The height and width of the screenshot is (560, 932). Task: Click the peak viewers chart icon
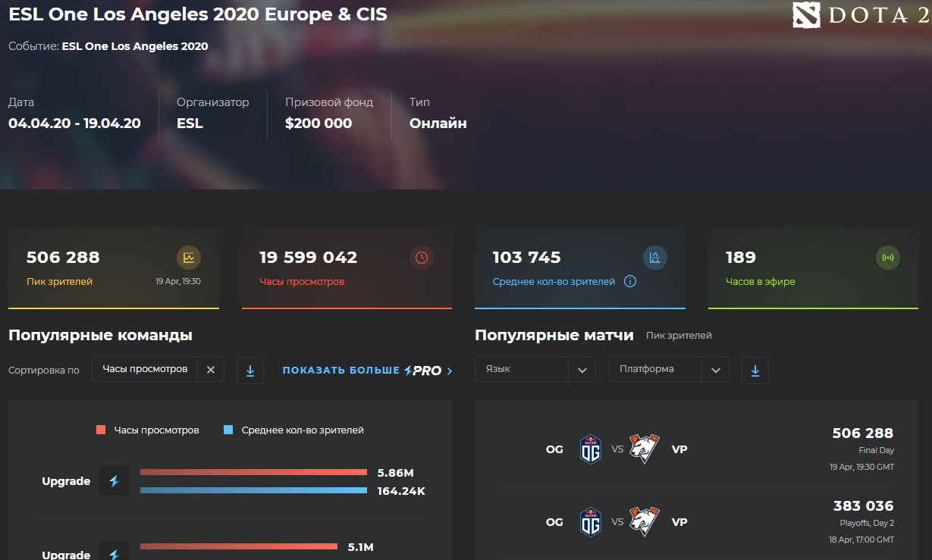point(189,258)
